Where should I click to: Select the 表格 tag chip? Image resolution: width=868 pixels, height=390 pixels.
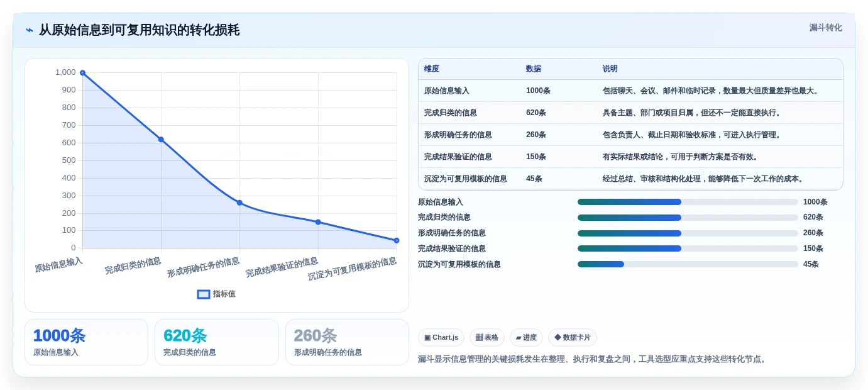[487, 338]
